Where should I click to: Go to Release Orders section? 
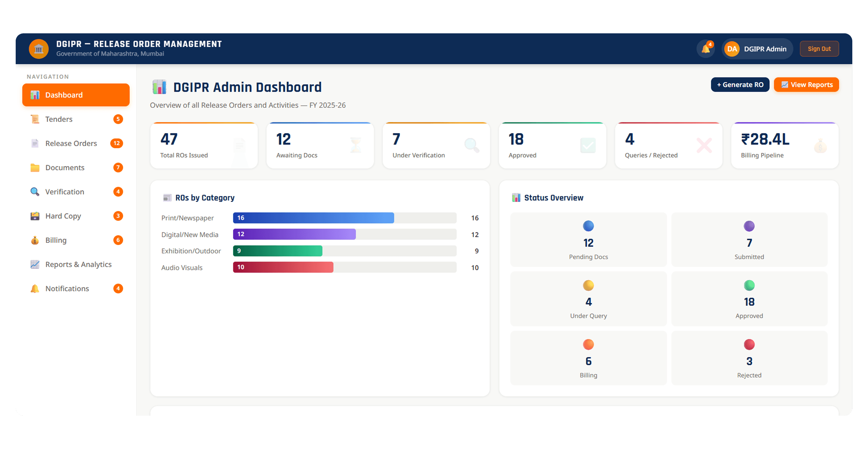[x=76, y=143]
